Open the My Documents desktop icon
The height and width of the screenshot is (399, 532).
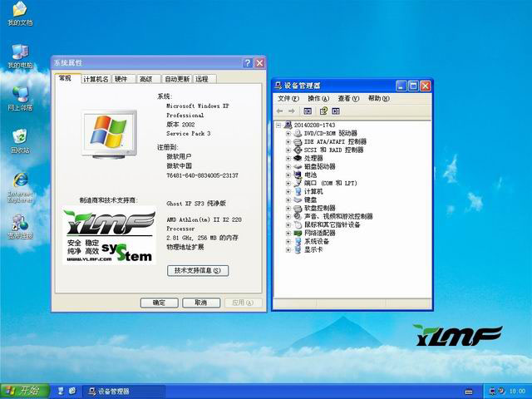tap(20, 13)
